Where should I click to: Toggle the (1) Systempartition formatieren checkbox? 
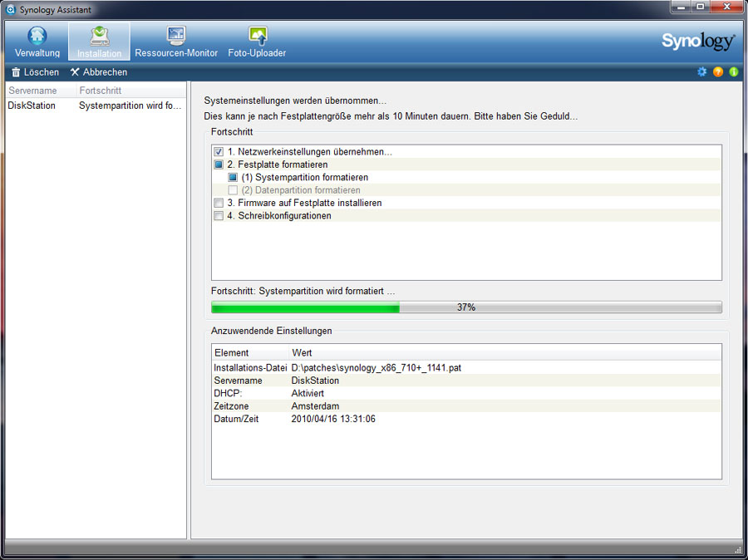[x=233, y=178]
